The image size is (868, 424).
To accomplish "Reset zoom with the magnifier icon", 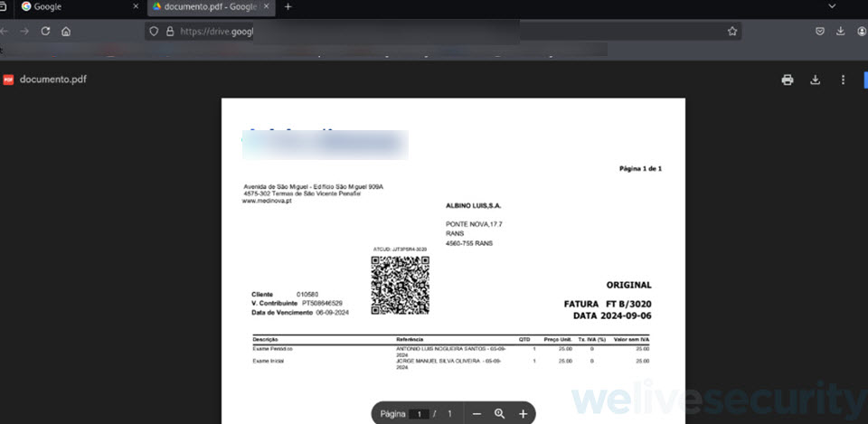I will coord(500,414).
